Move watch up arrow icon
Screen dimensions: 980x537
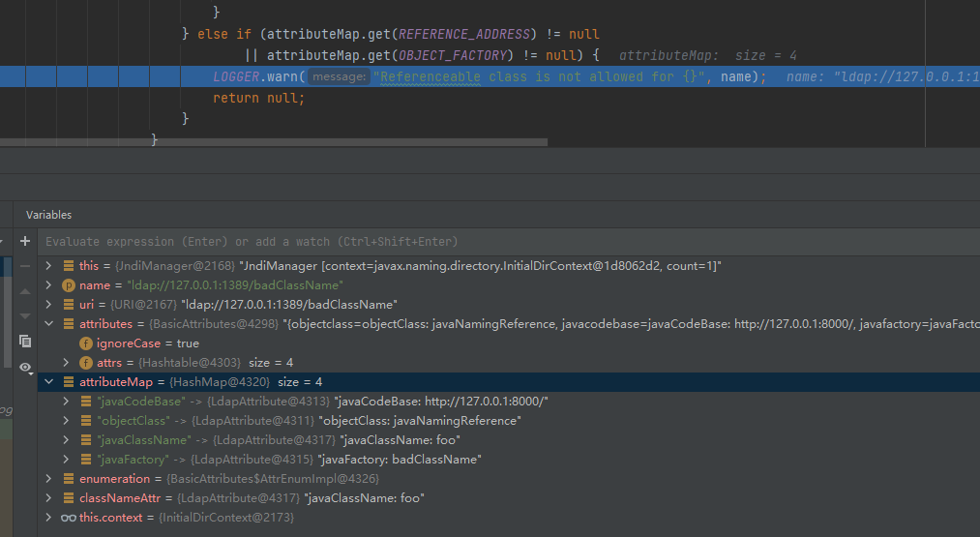point(25,291)
